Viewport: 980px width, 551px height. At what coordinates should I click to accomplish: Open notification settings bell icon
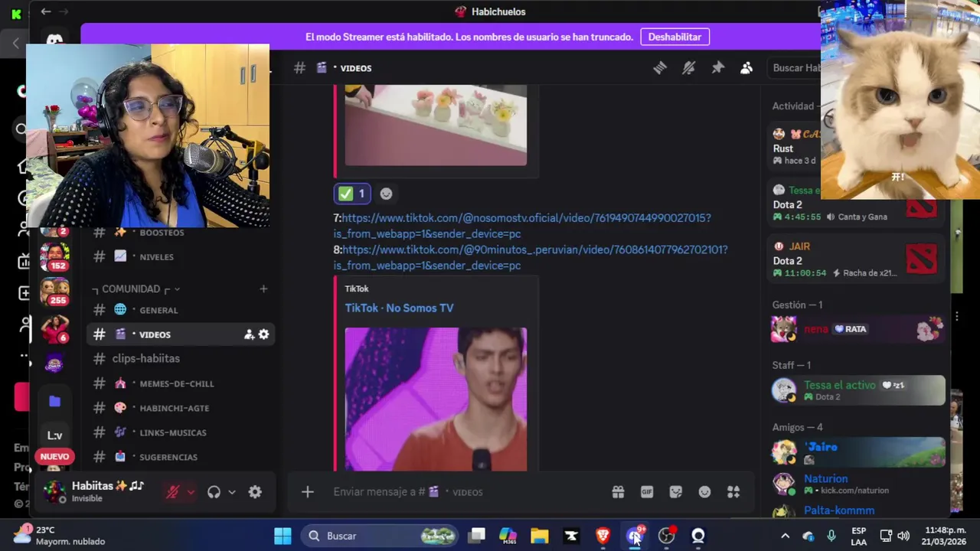689,68
